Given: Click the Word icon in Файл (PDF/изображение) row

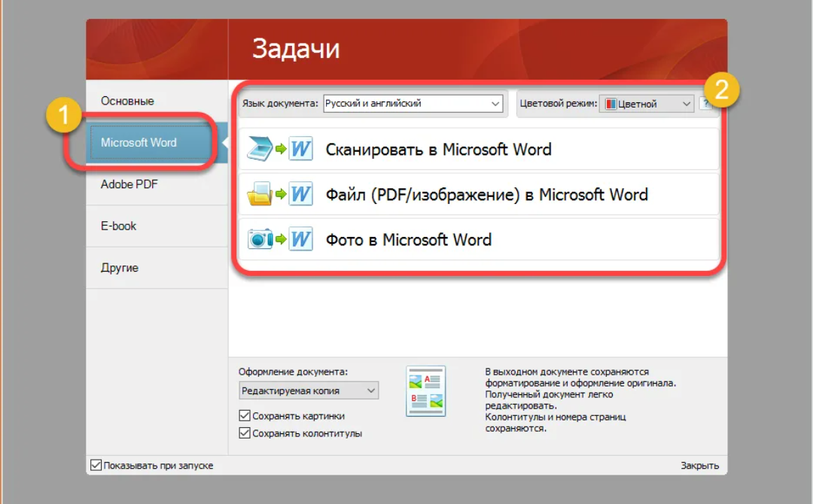Looking at the screenshot, I should pos(300,194).
